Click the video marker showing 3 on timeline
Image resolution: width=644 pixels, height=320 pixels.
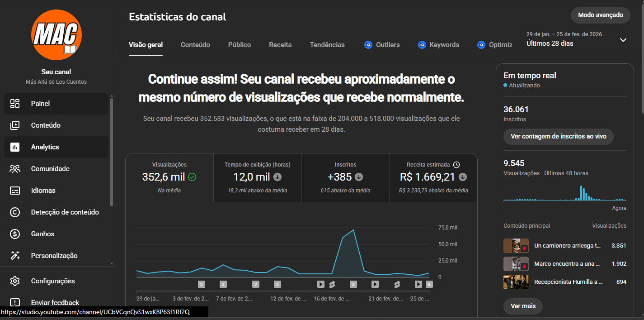429,284
